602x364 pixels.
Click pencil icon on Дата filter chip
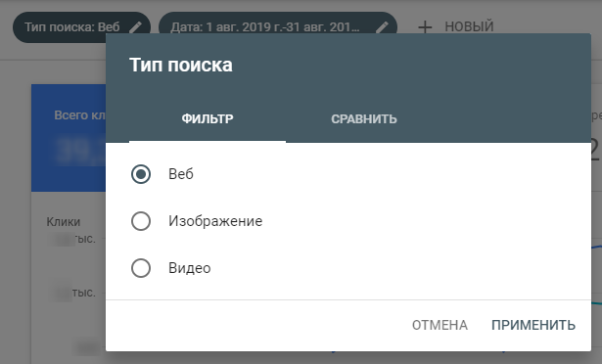(x=381, y=27)
